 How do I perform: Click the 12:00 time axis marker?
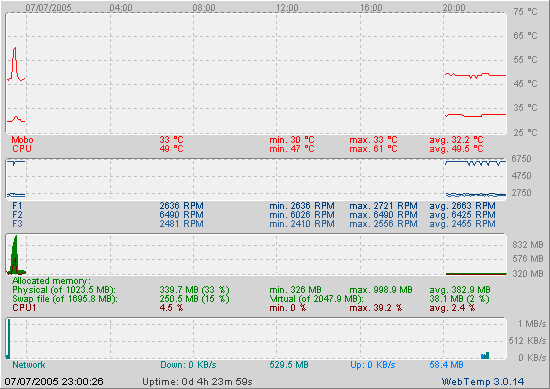[x=287, y=8]
